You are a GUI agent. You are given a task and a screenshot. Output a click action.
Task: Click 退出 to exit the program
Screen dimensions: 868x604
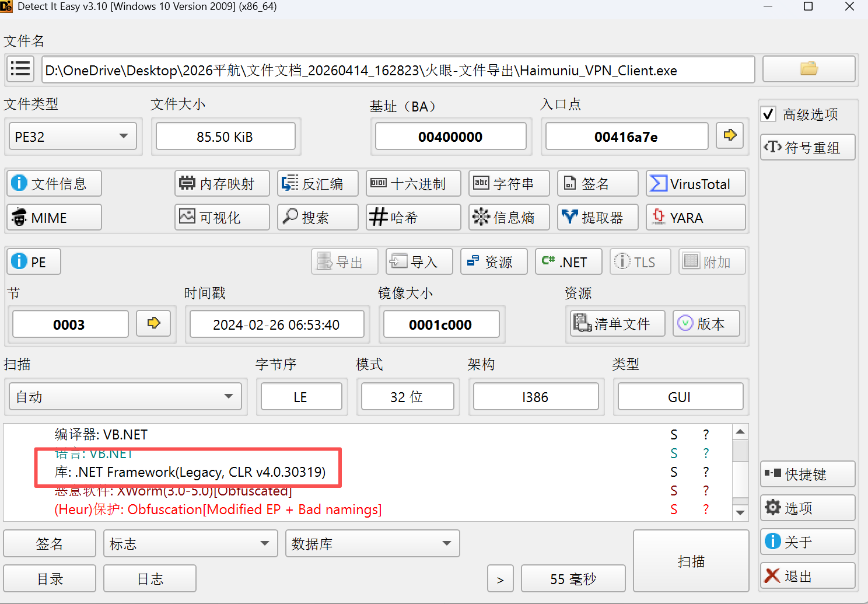pos(808,576)
